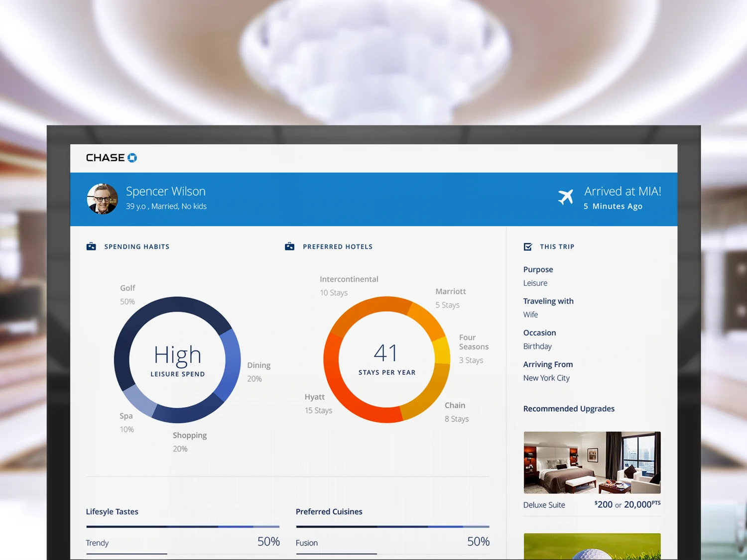Click the Chain hotel label

coord(455,405)
